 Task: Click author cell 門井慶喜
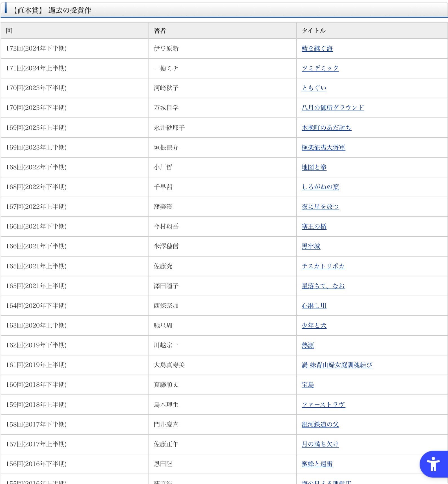click(222, 424)
